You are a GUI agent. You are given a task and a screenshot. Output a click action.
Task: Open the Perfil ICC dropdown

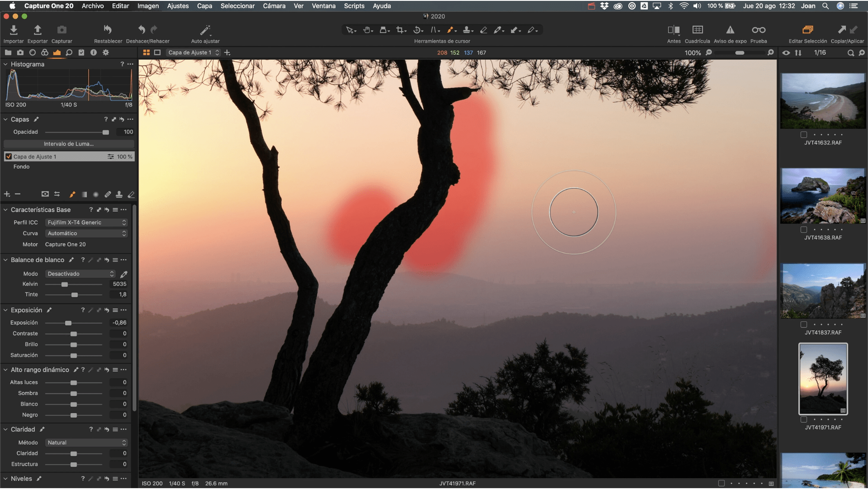coord(86,223)
